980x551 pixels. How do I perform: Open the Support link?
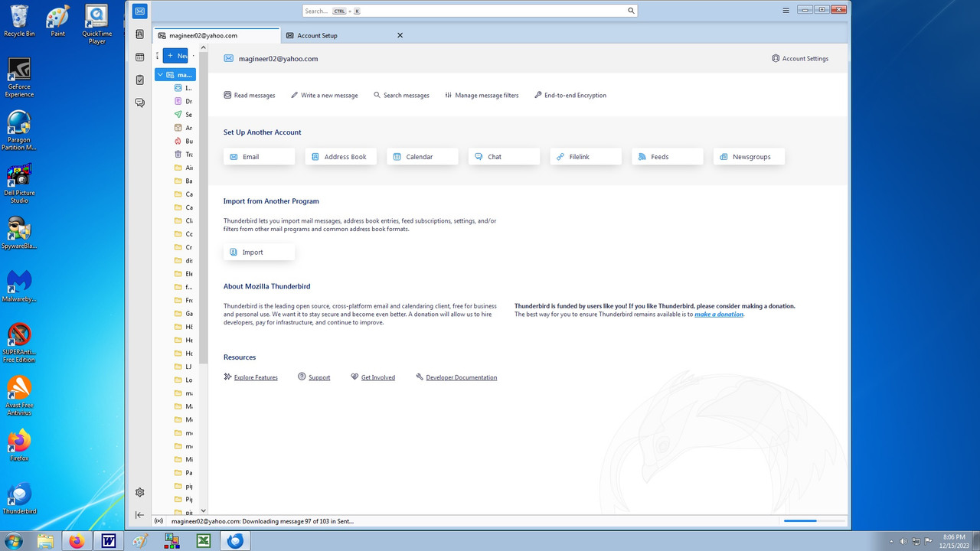pyautogui.click(x=319, y=377)
